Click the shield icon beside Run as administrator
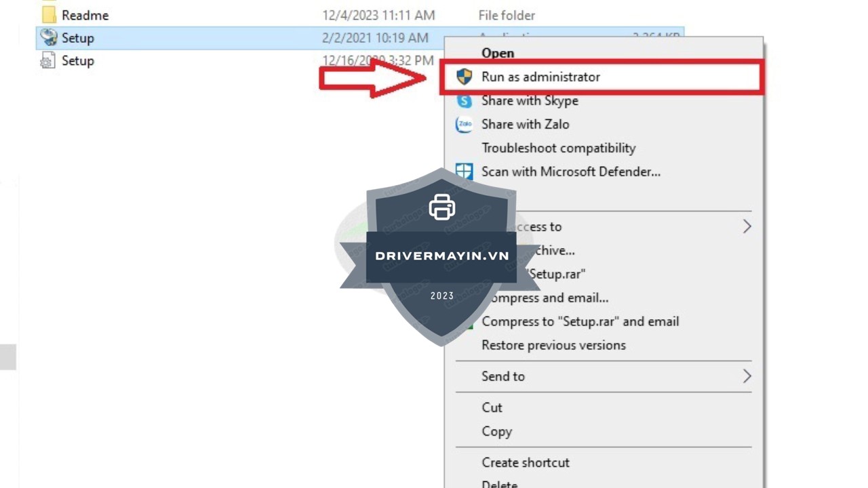 [x=465, y=77]
